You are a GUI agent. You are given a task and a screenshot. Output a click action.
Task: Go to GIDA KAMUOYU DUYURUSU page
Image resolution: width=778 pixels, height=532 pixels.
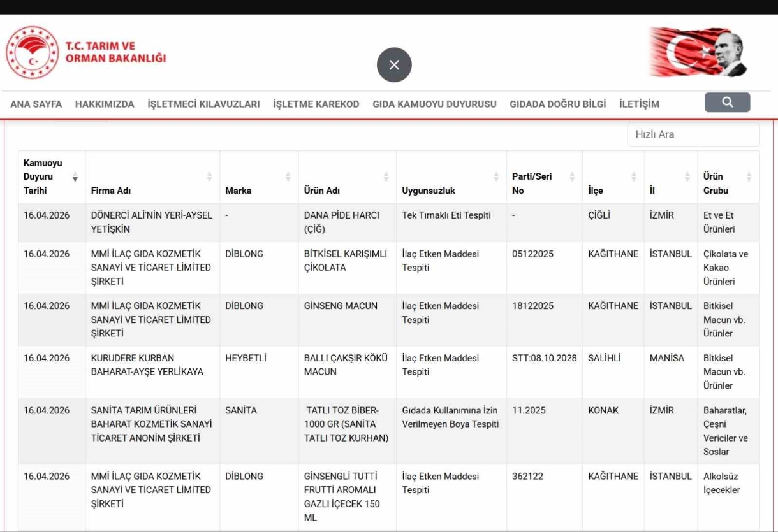434,104
